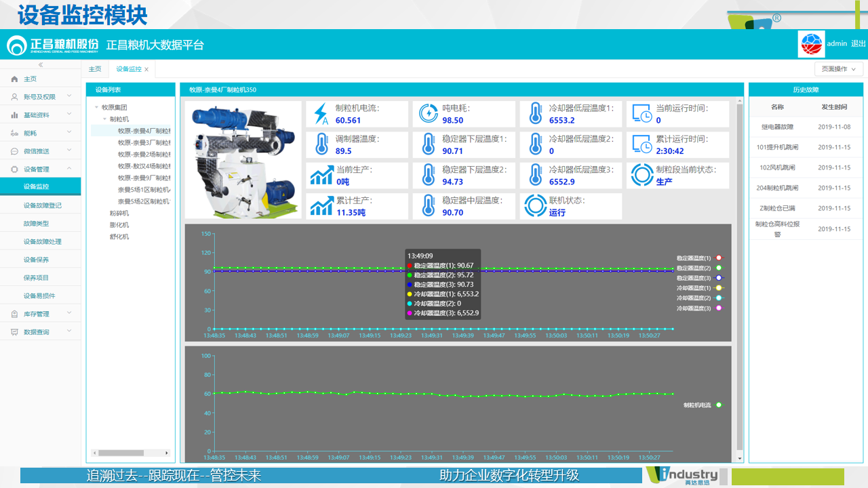
Task: Click the ring icon for 制粒段当前状态
Action: point(642,176)
